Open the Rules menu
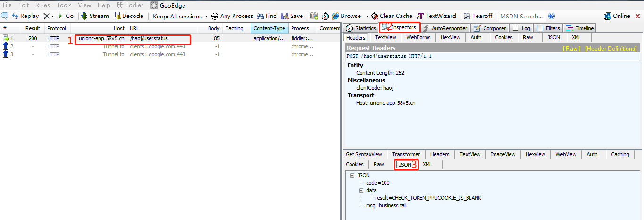The width and height of the screenshot is (644, 220). [x=42, y=5]
